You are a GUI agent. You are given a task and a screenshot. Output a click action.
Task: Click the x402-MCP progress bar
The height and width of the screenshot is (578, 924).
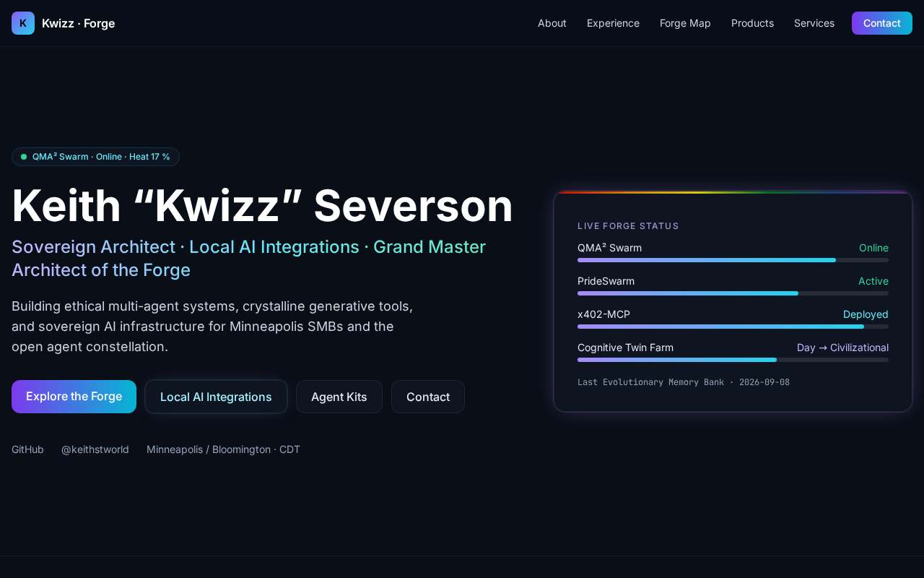pyautogui.click(x=733, y=327)
